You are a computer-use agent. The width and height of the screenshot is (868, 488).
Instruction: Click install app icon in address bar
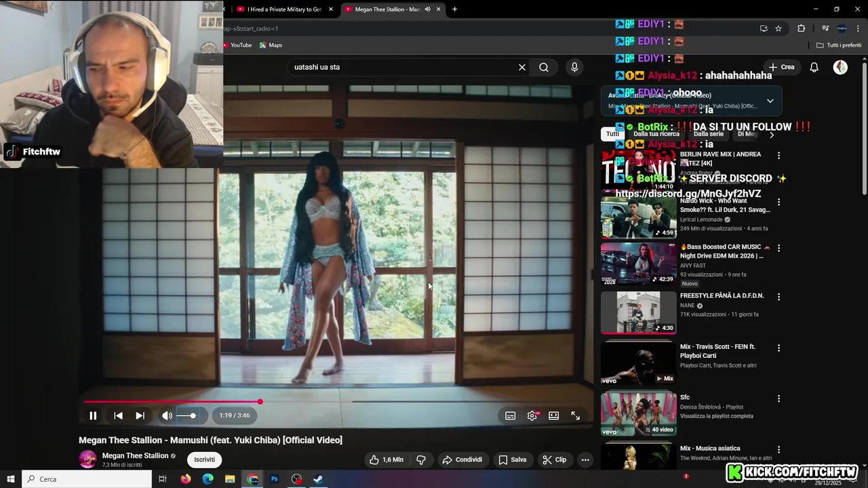coord(764,28)
